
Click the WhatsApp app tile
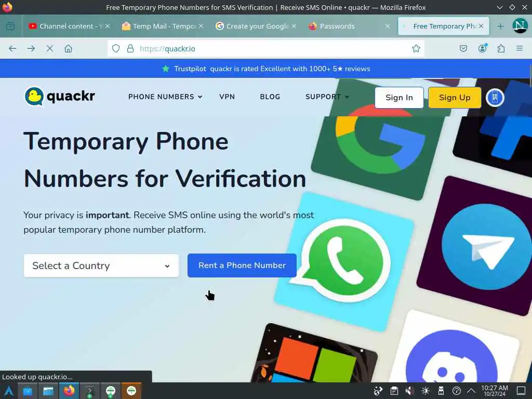[x=344, y=261]
